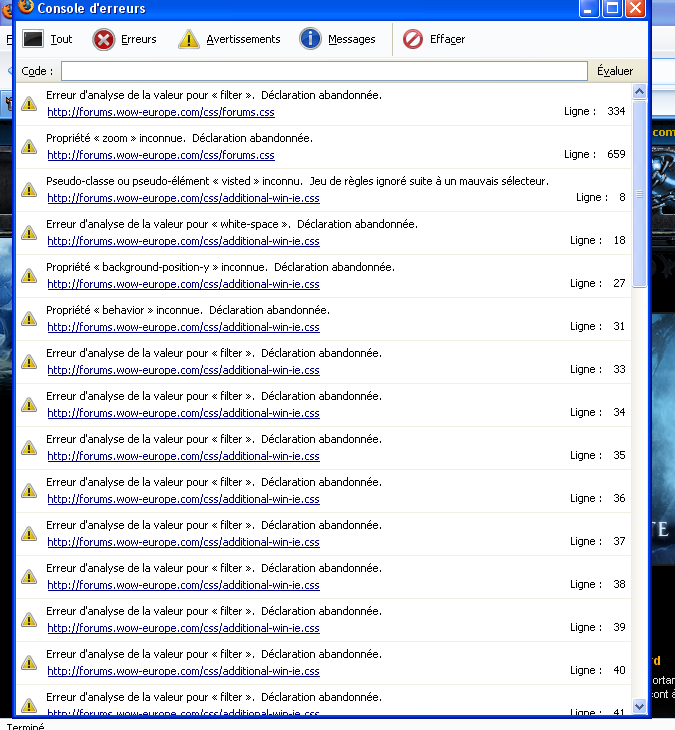The image size is (675, 730).
Task: Click warning icon of line 39 entry
Action: click(29, 619)
